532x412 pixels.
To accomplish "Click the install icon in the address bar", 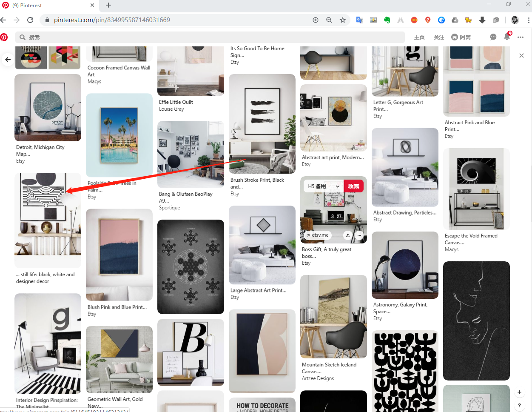I will point(316,20).
